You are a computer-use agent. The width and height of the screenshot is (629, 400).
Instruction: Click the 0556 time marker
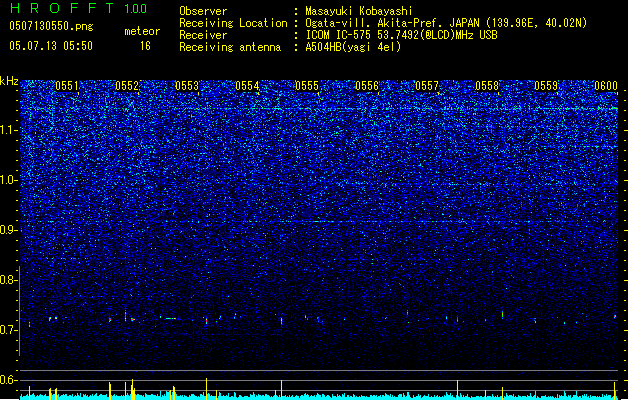(x=367, y=86)
